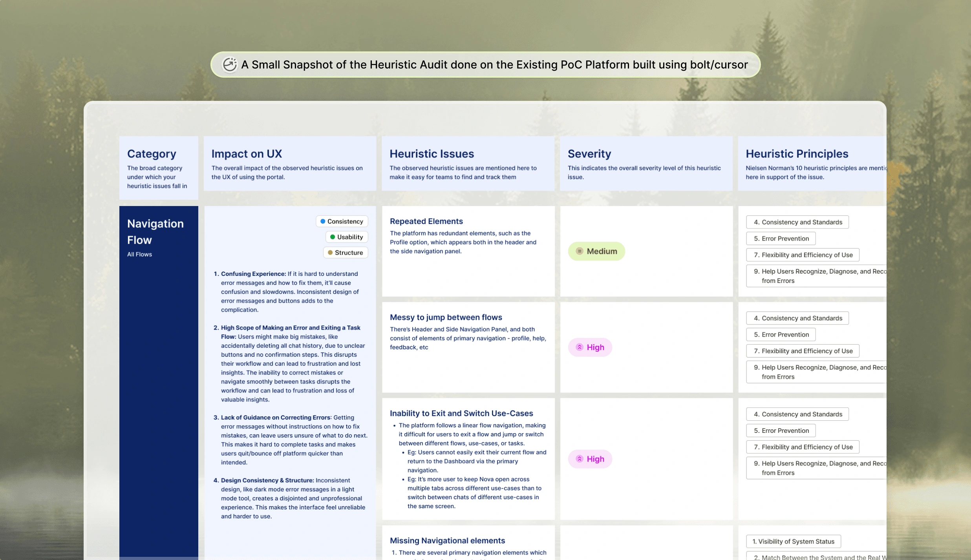
Task: Open the Category column header
Action: [152, 154]
